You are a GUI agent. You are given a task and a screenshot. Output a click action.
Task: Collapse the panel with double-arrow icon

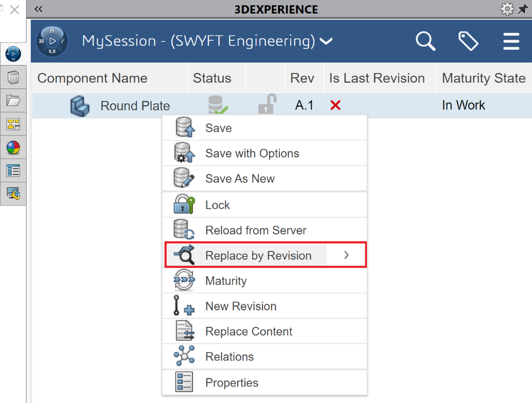pyautogui.click(x=38, y=9)
